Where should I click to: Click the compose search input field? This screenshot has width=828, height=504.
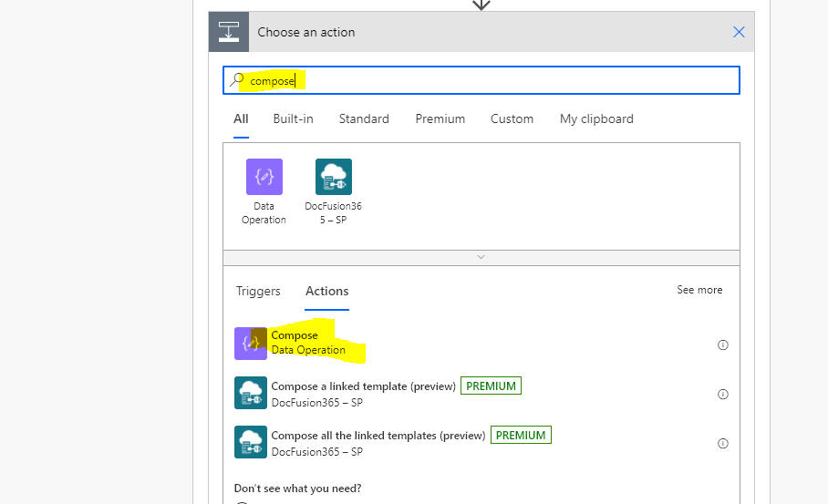coord(481,80)
